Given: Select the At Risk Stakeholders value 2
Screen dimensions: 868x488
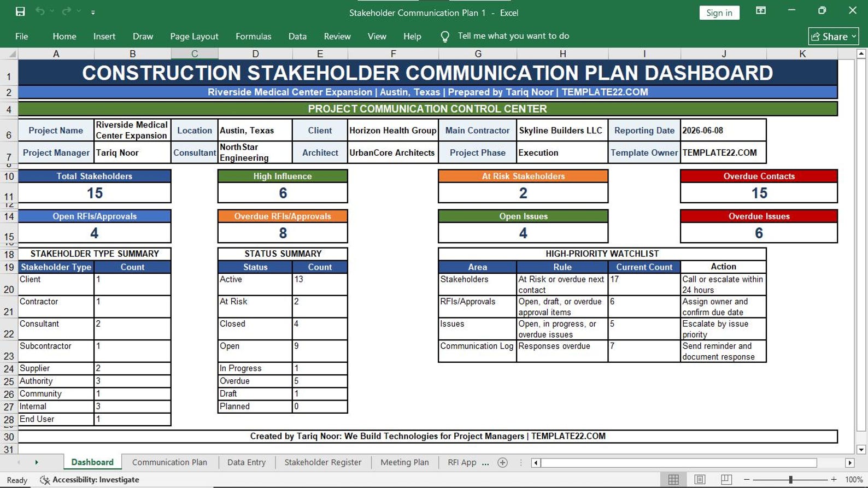Looking at the screenshot, I should click(523, 193).
